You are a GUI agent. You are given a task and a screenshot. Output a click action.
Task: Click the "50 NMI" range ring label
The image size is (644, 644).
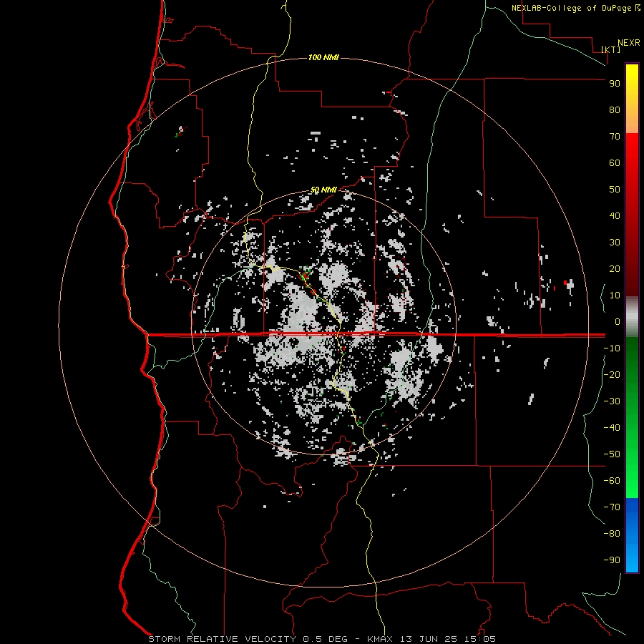click(x=323, y=190)
